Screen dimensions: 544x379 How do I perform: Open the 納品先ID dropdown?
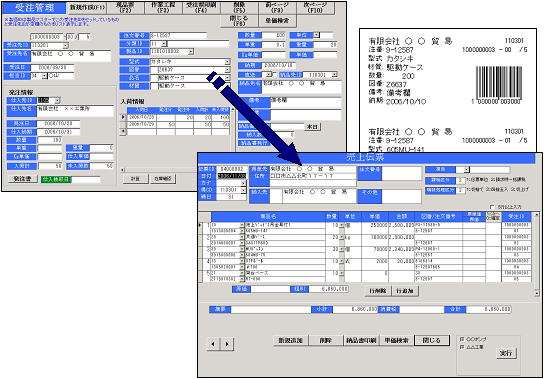(x=334, y=75)
